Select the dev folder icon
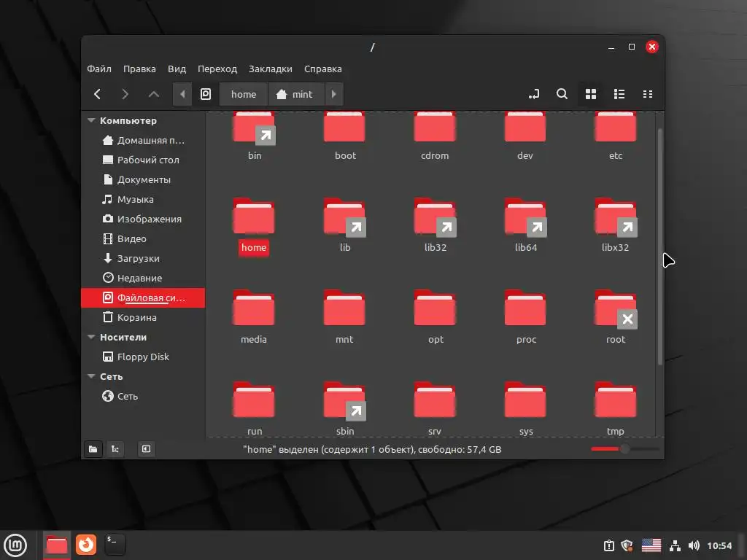The image size is (747, 560). click(x=525, y=127)
